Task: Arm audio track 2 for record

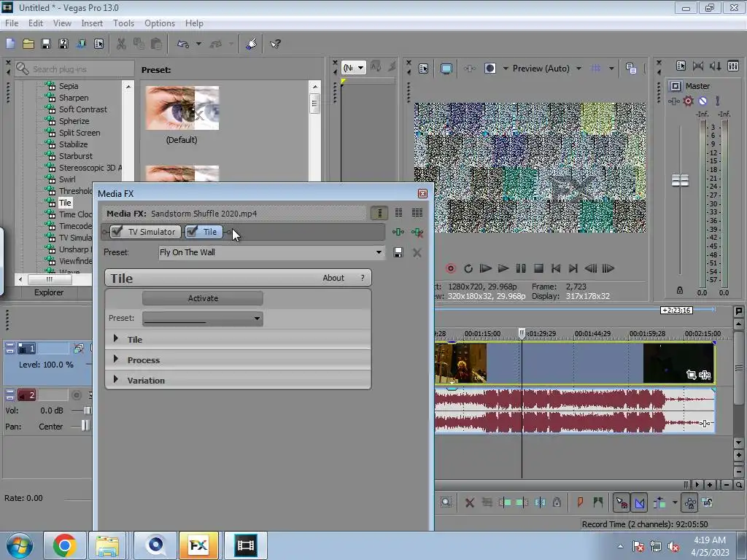Action: click(76, 394)
